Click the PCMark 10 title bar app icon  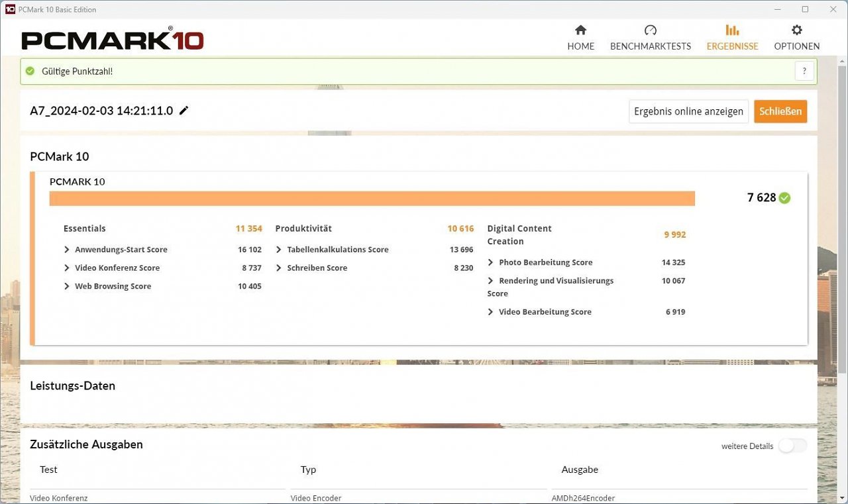(x=9, y=9)
